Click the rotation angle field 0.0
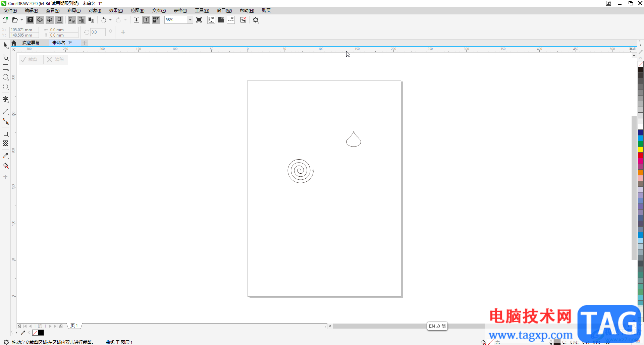 tap(98, 32)
